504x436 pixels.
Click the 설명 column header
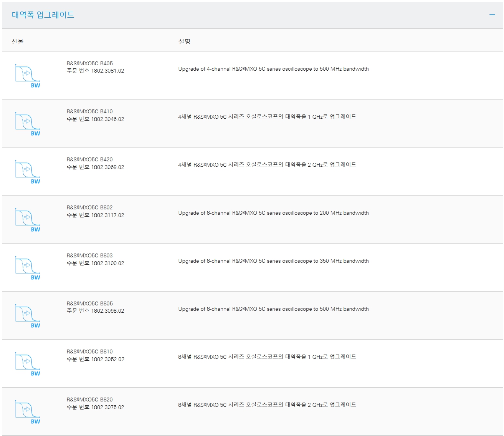click(x=184, y=41)
